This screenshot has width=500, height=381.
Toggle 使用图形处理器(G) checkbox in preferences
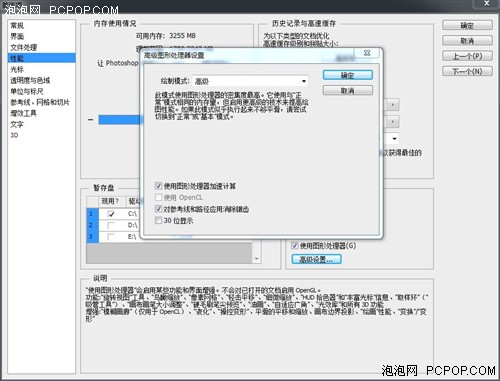pyautogui.click(x=295, y=246)
